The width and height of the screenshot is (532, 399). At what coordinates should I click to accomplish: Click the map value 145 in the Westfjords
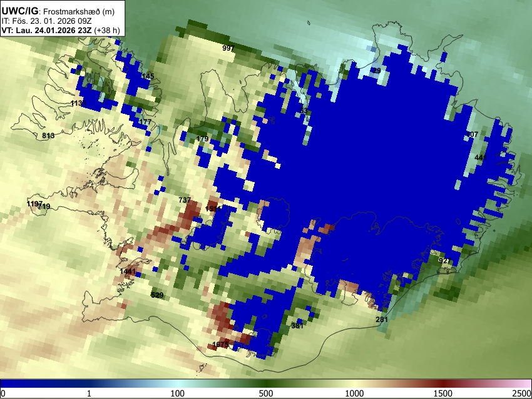(x=148, y=76)
